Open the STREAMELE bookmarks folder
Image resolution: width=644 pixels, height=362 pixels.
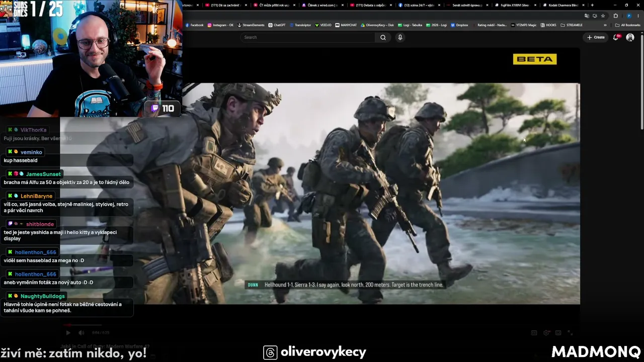coord(572,25)
